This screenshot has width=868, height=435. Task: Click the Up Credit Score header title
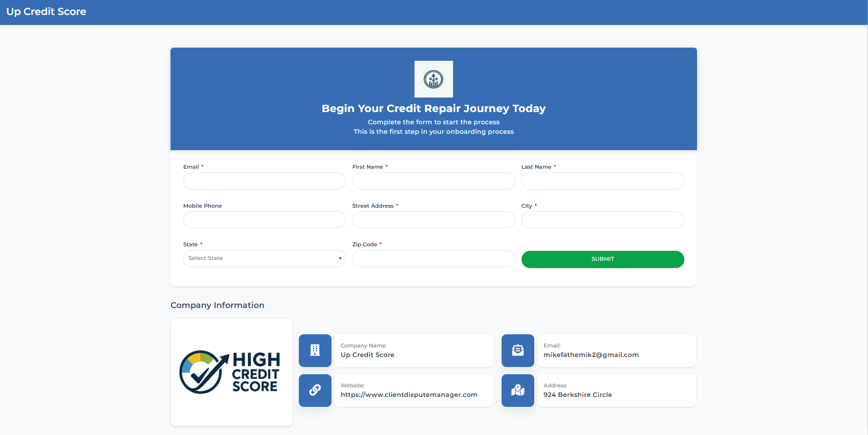[46, 12]
